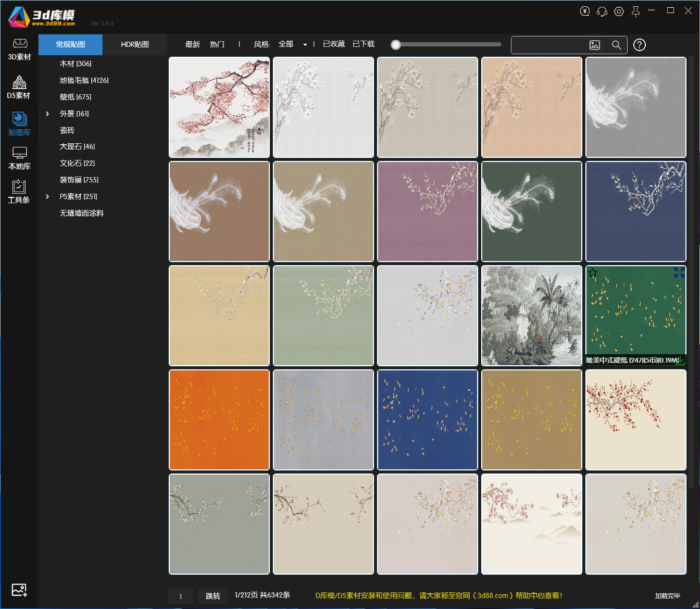Select the pink blossom with mountains thumbnail

532,524
